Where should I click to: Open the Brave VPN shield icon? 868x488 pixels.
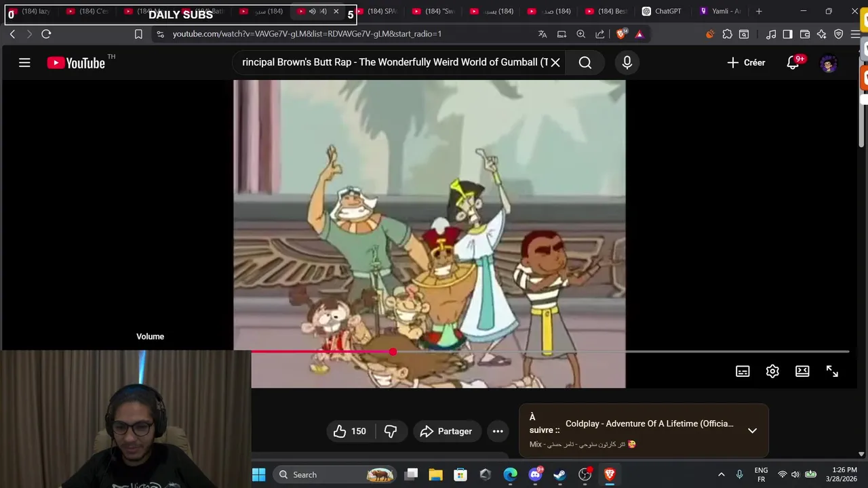[x=839, y=34]
